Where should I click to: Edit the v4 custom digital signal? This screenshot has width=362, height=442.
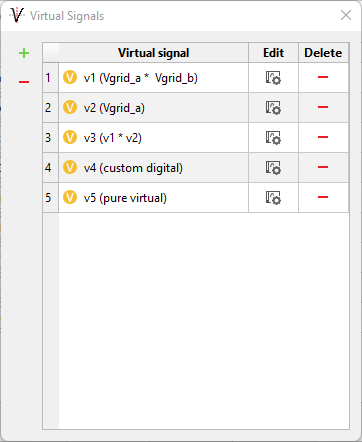point(273,168)
